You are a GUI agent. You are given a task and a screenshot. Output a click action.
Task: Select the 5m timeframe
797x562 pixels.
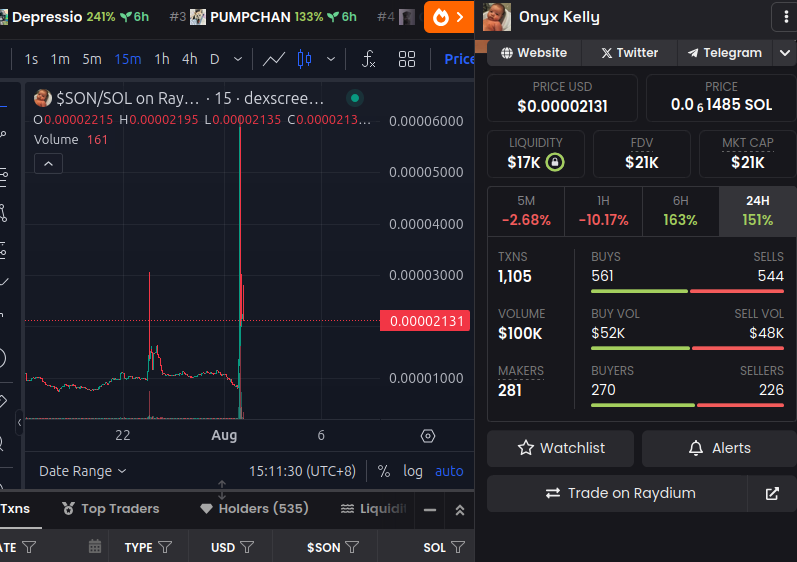(92, 59)
